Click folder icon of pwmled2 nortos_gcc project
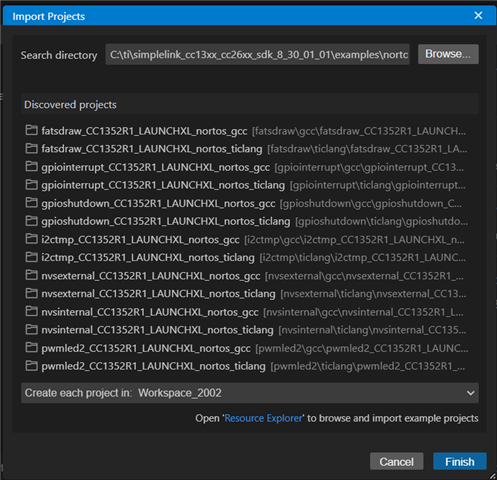Image resolution: width=497 pixels, height=480 pixels. pyautogui.click(x=31, y=348)
